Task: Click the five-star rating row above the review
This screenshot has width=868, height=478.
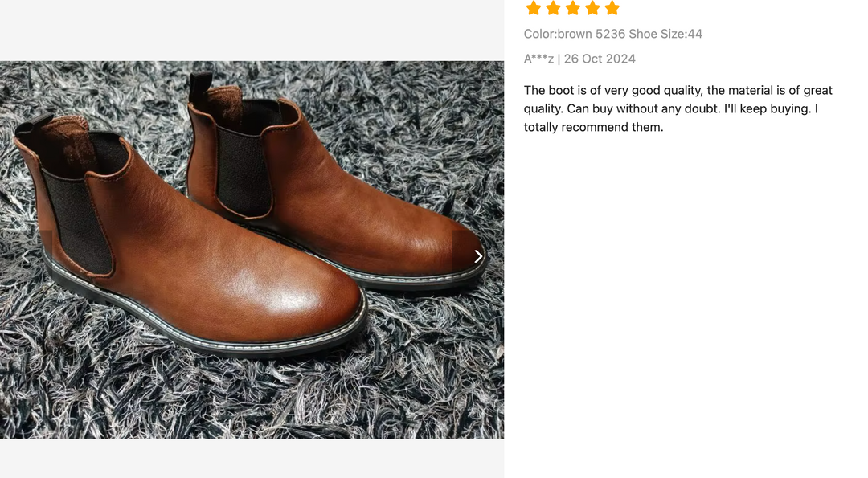Action: (x=572, y=8)
